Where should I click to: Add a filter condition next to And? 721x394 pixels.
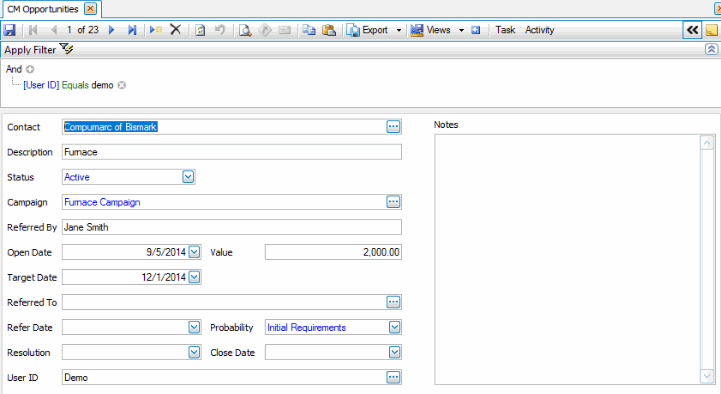pos(30,69)
